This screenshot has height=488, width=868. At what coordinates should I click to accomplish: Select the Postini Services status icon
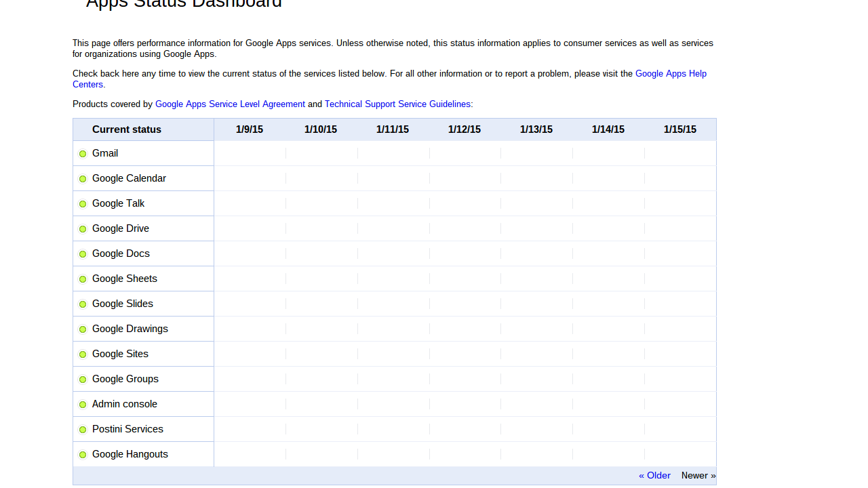click(83, 430)
